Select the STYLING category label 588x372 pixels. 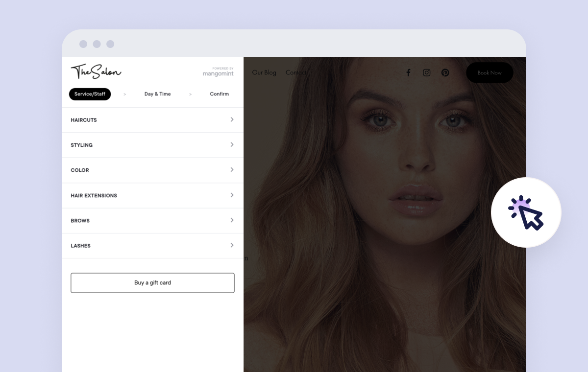[82, 145]
